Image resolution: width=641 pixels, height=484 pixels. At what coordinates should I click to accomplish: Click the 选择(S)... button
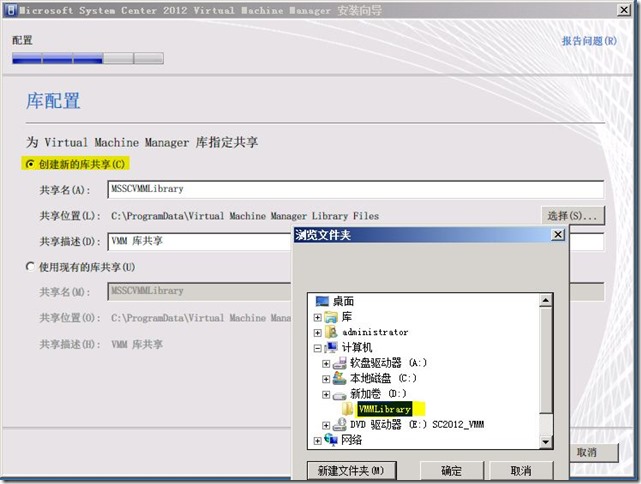pyautogui.click(x=572, y=215)
